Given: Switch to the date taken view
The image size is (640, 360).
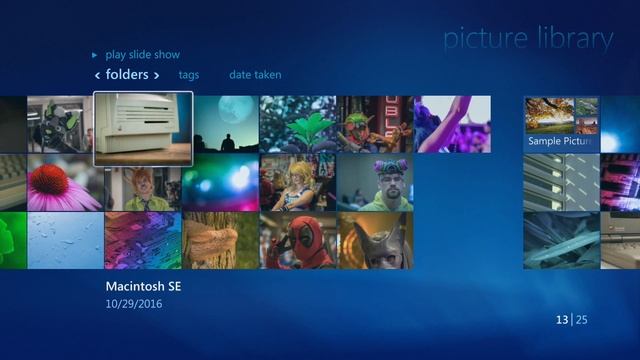Looking at the screenshot, I should [x=255, y=75].
